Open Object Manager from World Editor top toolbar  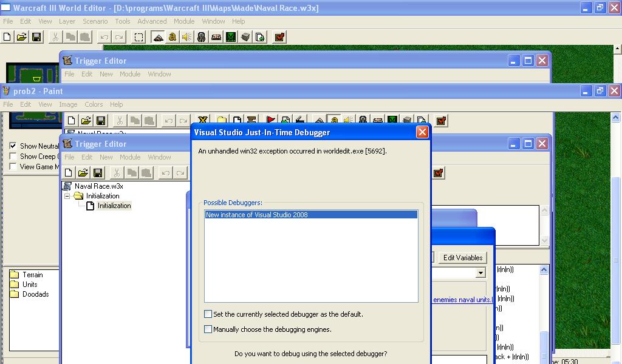click(245, 37)
